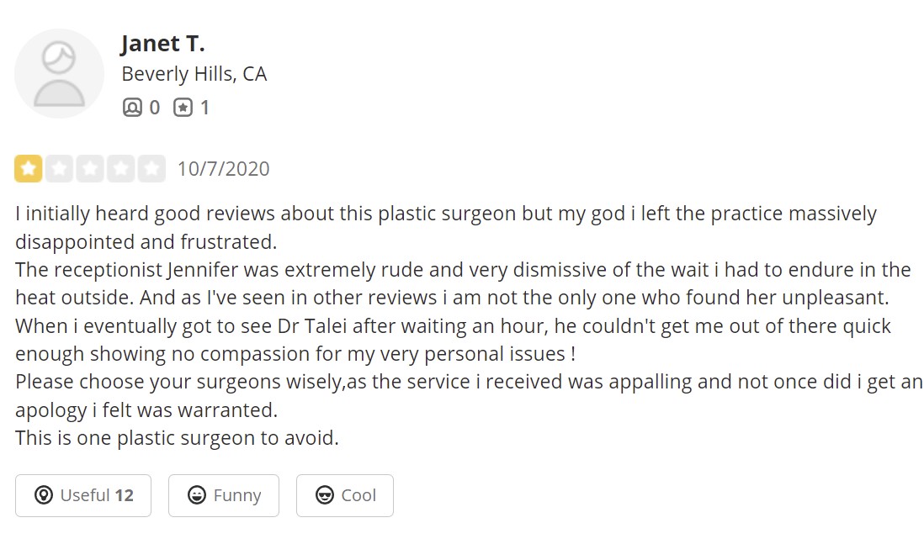The width and height of the screenshot is (924, 560).
Task: Open Janet T.'s default profile avatar
Action: pos(59,74)
